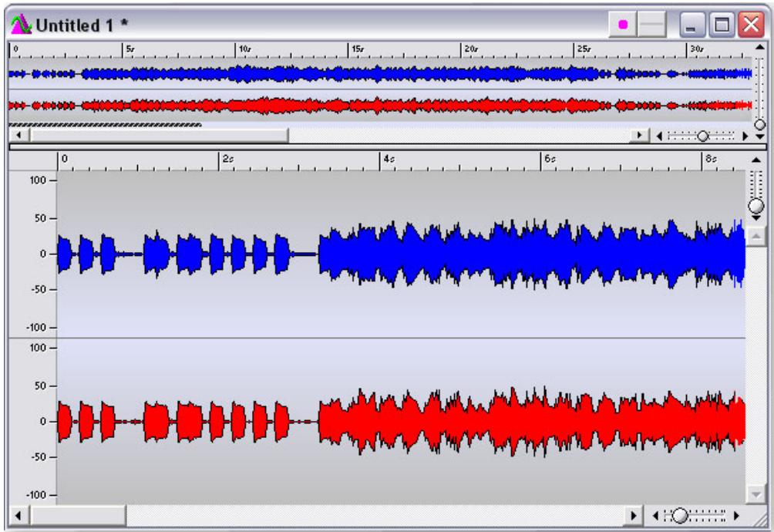Viewport: 774px width, 532px height.
Task: Click overview horizontal zoom right arrow
Action: [x=745, y=136]
